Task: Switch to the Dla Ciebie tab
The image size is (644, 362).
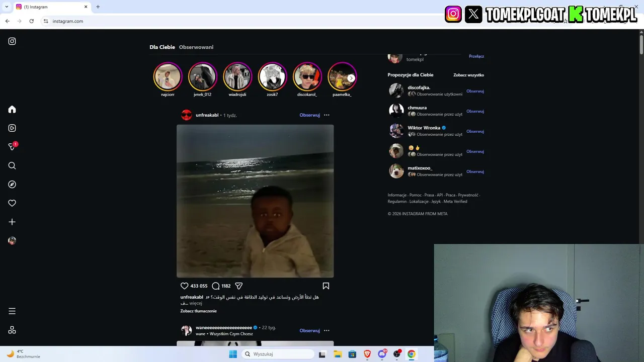Action: click(162, 47)
